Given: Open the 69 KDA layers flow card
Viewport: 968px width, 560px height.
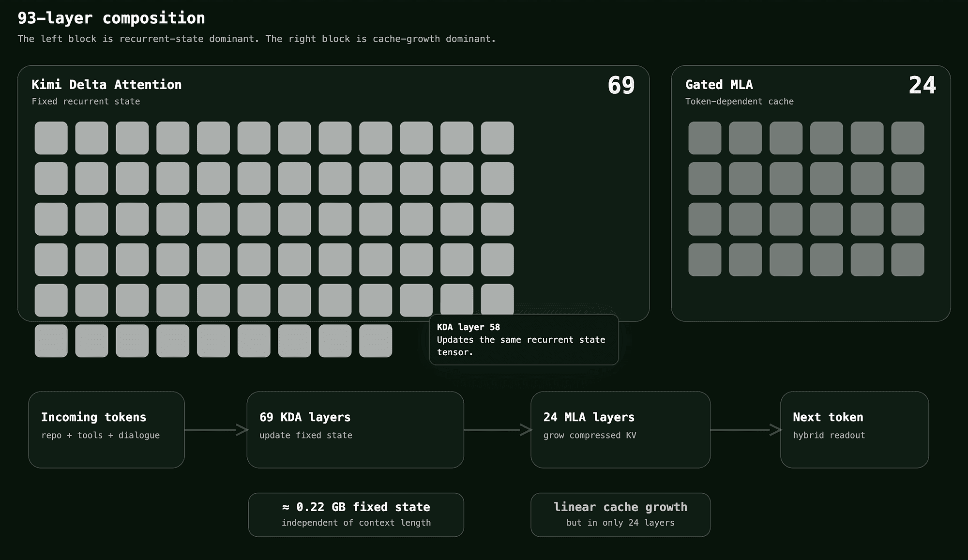Looking at the screenshot, I should (355, 430).
